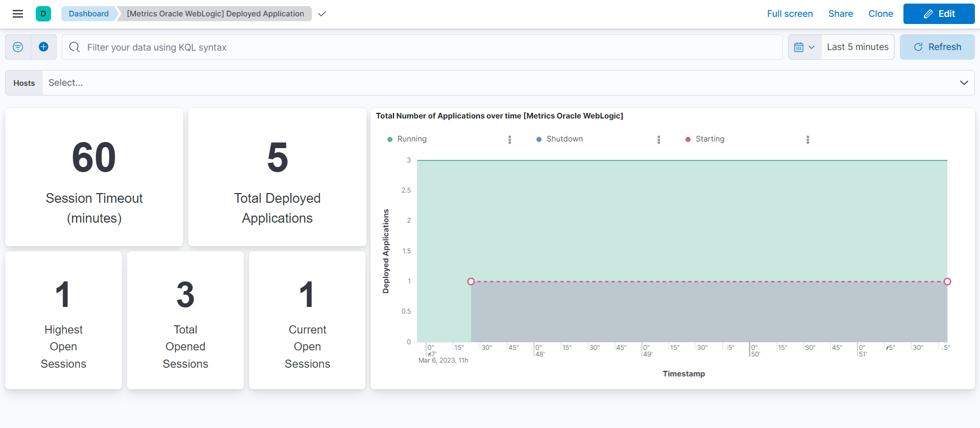Toggle the Shutdown legend series

565,139
